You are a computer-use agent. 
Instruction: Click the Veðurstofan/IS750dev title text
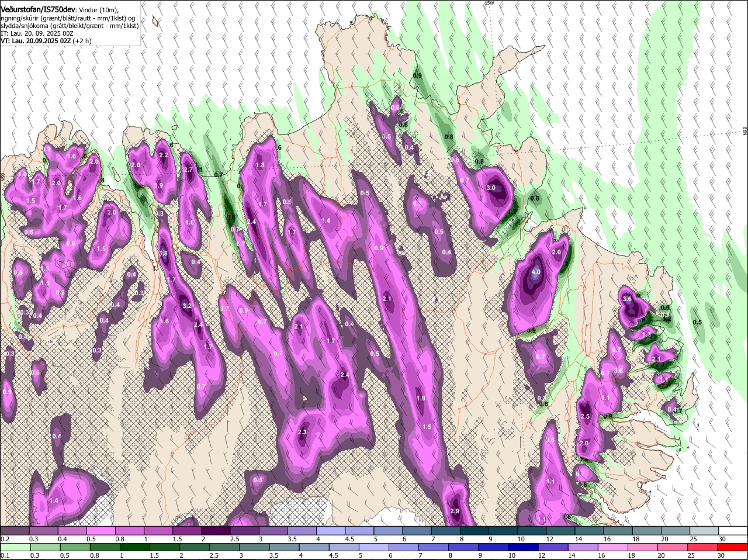(37, 9)
